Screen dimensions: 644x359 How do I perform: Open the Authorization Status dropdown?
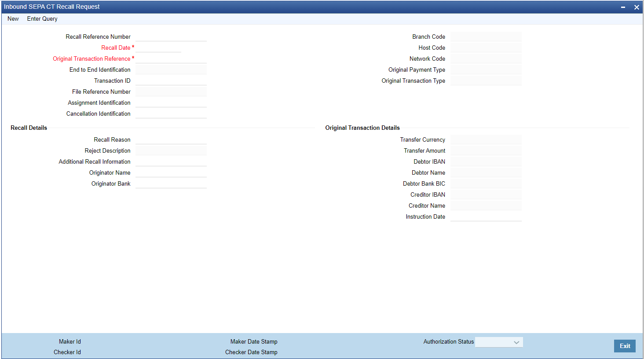[x=499, y=342]
